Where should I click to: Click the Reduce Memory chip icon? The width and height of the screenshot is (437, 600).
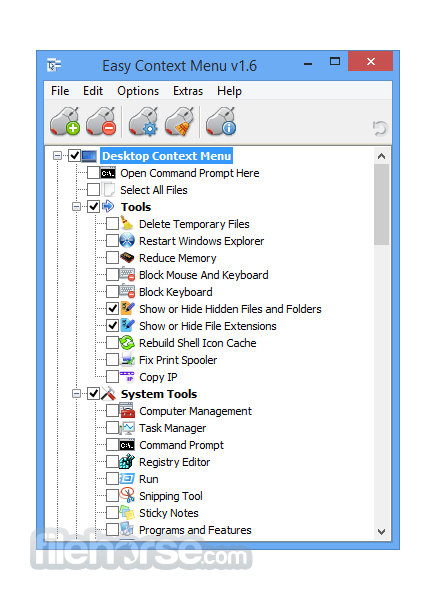click(127, 258)
